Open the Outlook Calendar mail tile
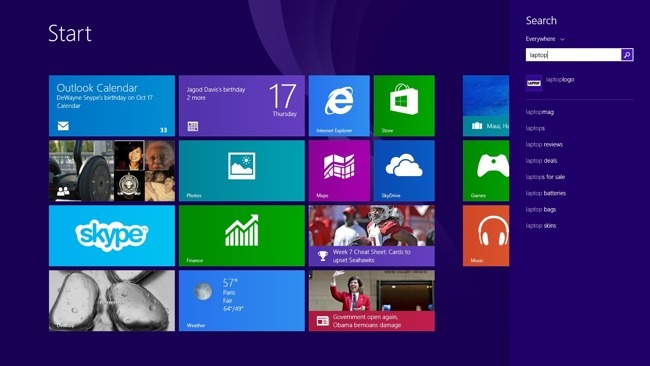The height and width of the screenshot is (366, 650). (112, 106)
